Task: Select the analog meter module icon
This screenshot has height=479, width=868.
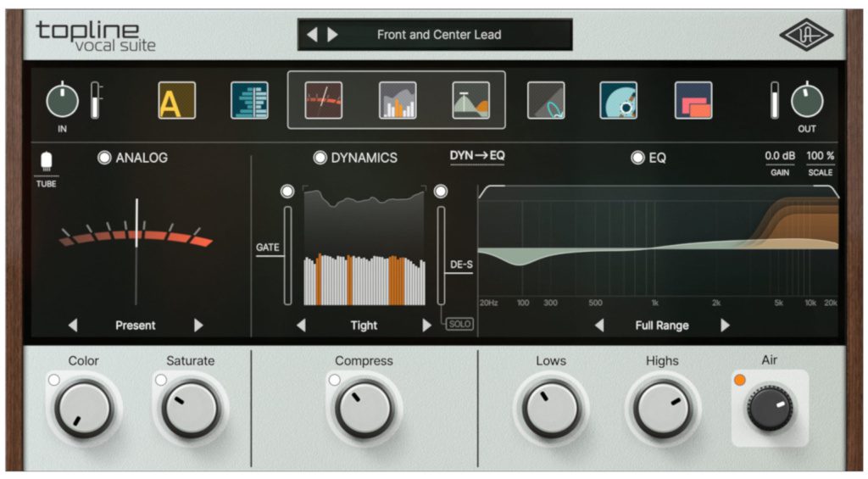Action: (324, 100)
